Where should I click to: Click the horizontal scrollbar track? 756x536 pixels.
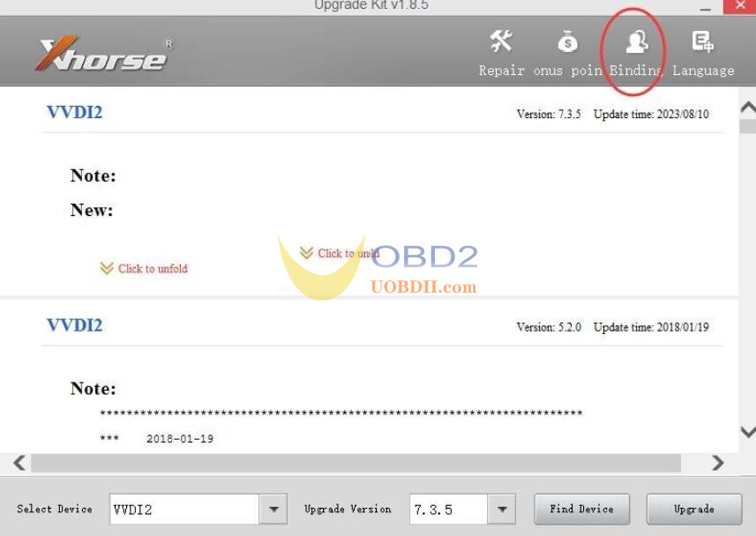pos(356,463)
